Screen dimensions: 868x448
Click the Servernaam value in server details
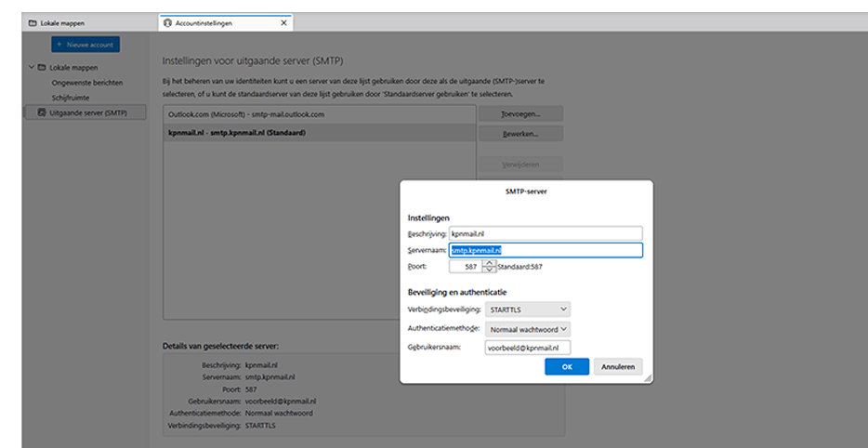coord(270,377)
